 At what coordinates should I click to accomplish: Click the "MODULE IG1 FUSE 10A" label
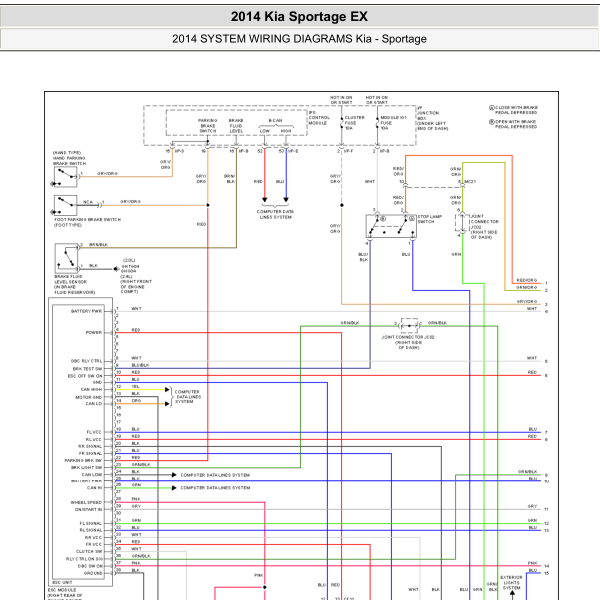click(393, 123)
